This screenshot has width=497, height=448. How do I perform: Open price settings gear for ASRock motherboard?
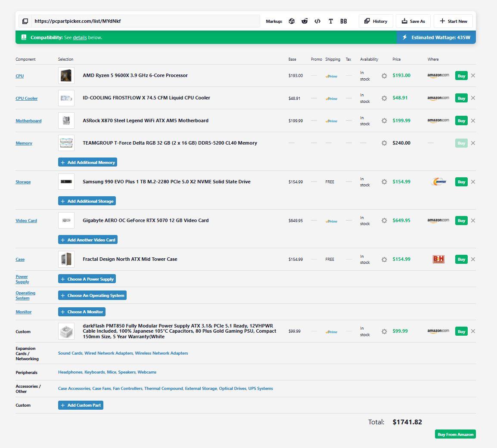pos(384,120)
